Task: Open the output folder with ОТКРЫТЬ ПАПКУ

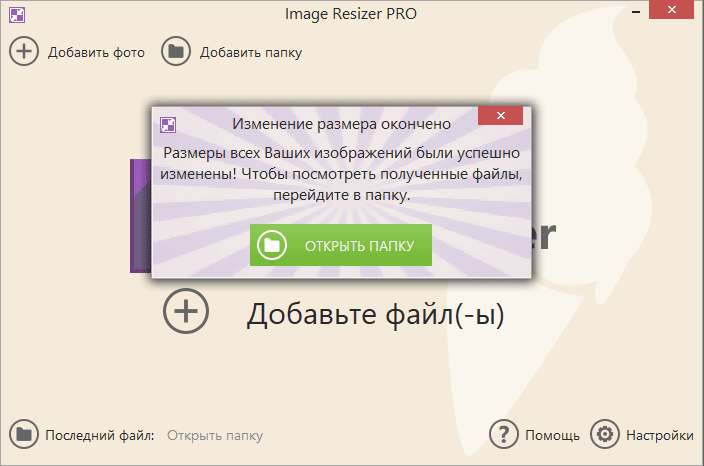Action: point(341,245)
